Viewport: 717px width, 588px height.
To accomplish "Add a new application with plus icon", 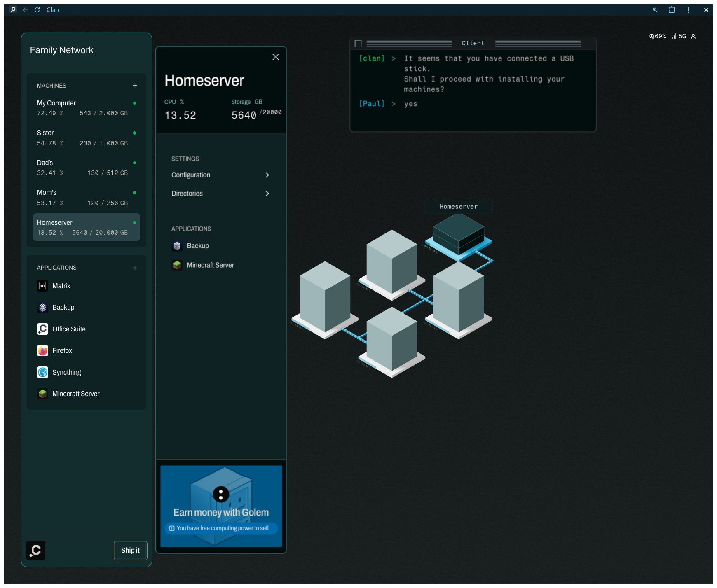I will [135, 268].
